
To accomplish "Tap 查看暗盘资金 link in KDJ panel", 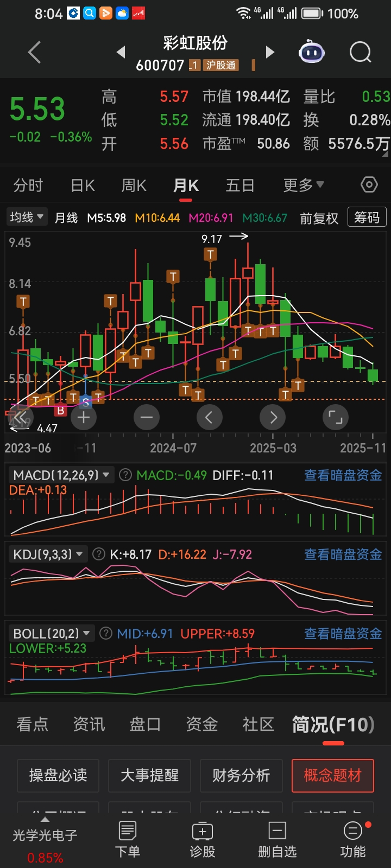I will tap(343, 554).
